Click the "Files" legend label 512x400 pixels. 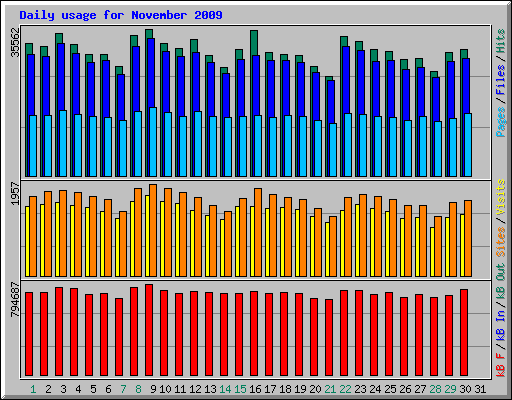(501, 80)
